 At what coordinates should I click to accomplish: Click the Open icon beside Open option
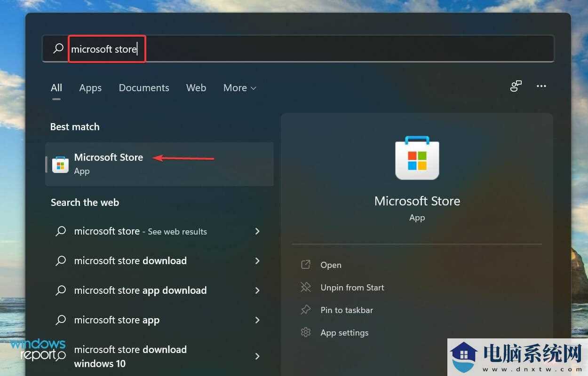coord(306,265)
